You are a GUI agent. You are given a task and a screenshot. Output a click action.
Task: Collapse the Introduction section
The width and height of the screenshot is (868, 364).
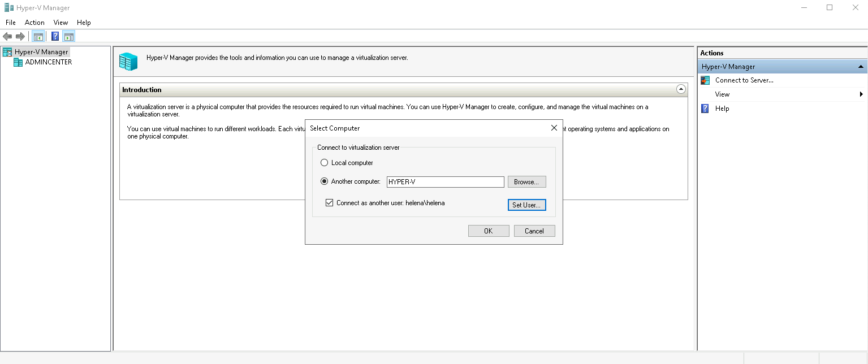681,89
